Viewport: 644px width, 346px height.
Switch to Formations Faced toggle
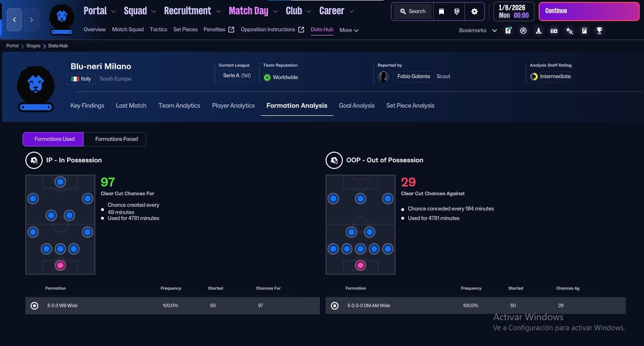116,139
